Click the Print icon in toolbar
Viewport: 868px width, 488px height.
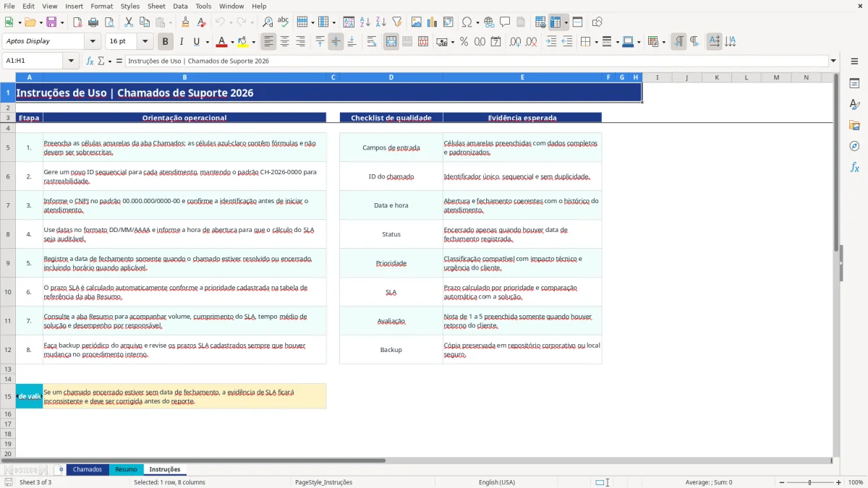tap(93, 22)
